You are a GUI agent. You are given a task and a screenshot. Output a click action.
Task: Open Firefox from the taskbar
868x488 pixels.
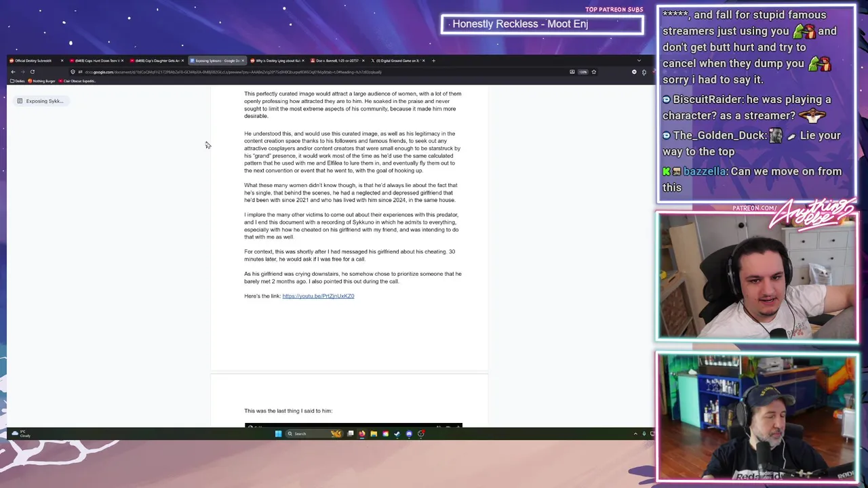(361, 434)
